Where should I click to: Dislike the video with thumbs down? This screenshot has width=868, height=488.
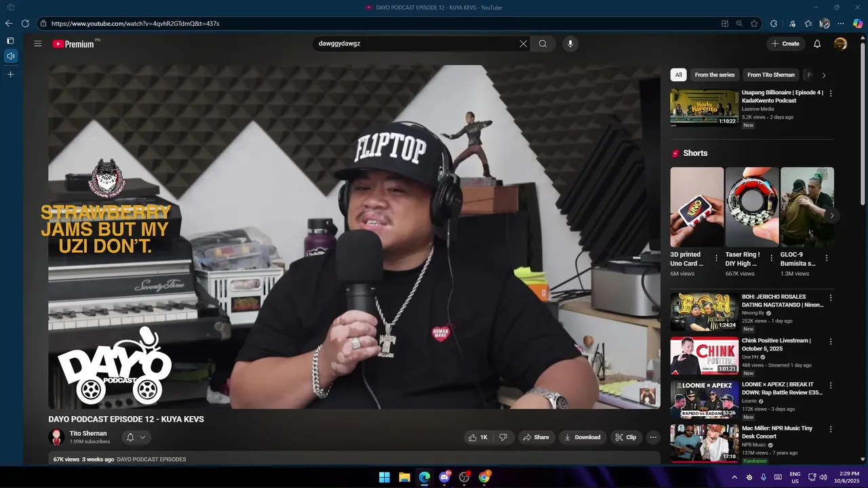coord(503,437)
